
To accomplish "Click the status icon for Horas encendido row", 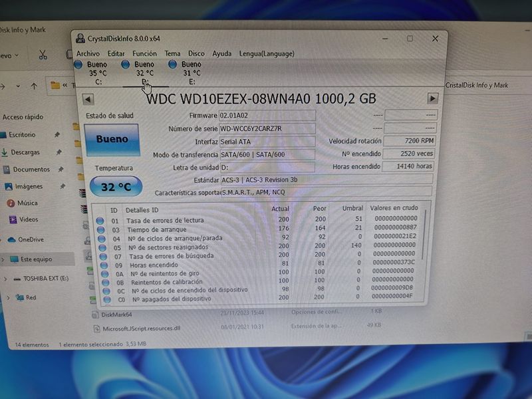I will click(x=104, y=265).
